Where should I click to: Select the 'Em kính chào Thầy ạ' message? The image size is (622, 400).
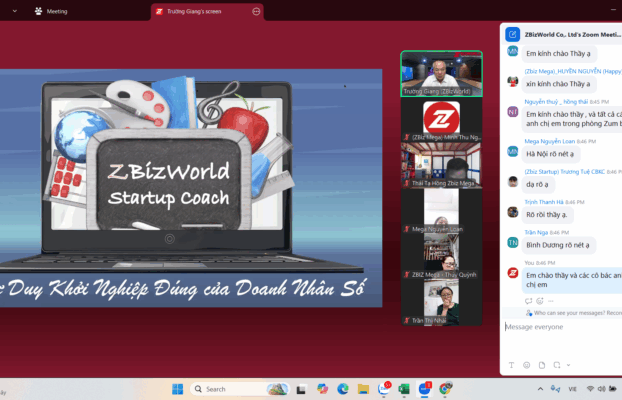558,54
